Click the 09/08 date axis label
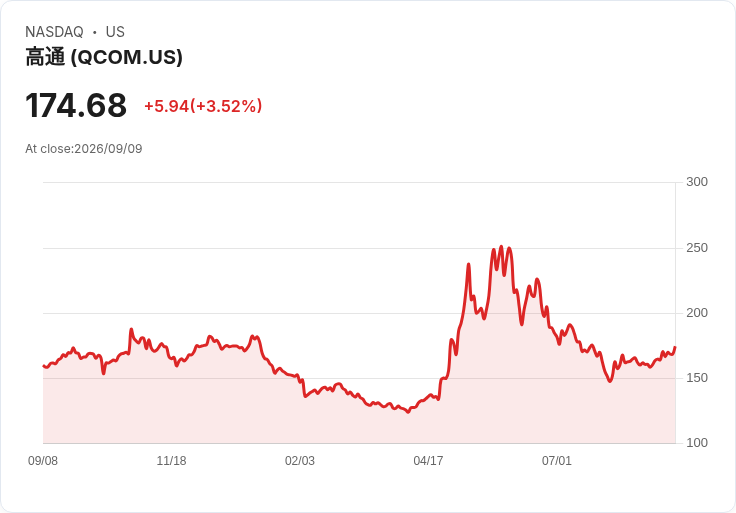This screenshot has width=736, height=513. pyautogui.click(x=43, y=461)
